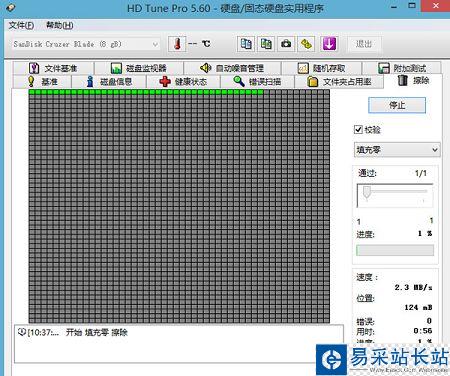Switch to the 随机存取 tab

[322, 68]
